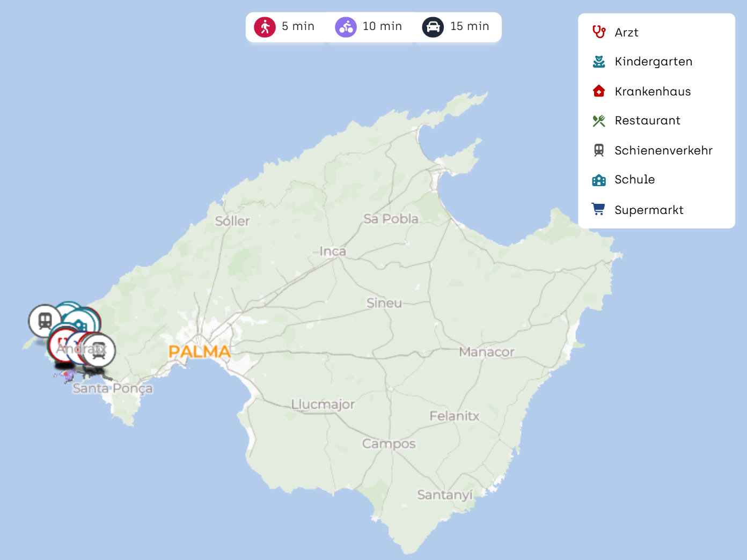Click the Restaurant fork and knife icon

(599, 121)
